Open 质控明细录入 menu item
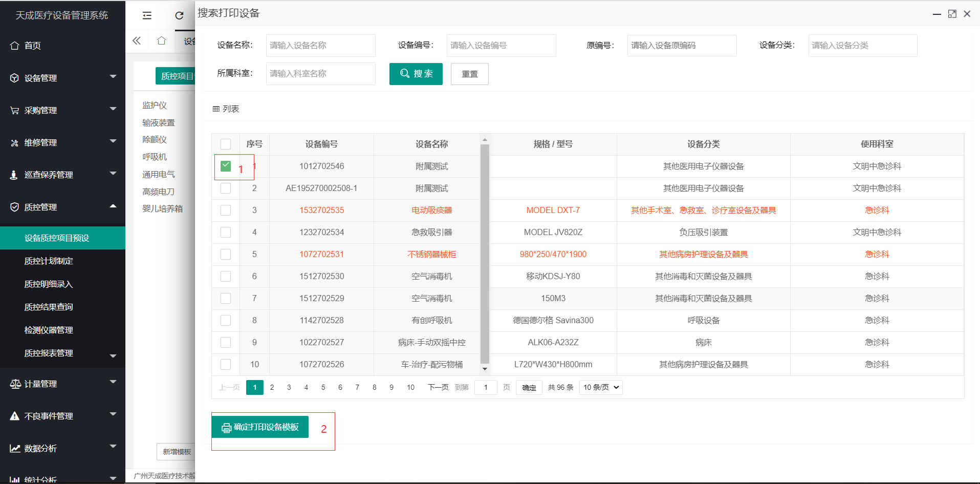980x484 pixels. click(x=62, y=284)
